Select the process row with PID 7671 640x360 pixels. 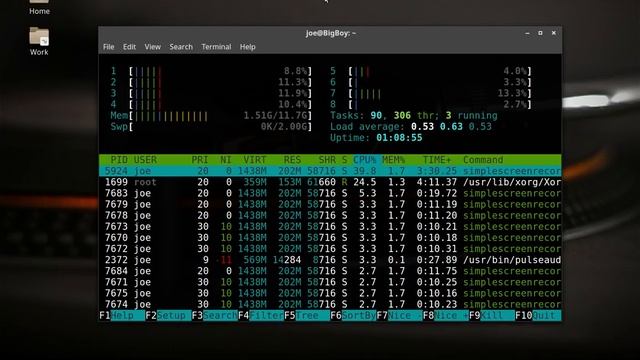330,282
